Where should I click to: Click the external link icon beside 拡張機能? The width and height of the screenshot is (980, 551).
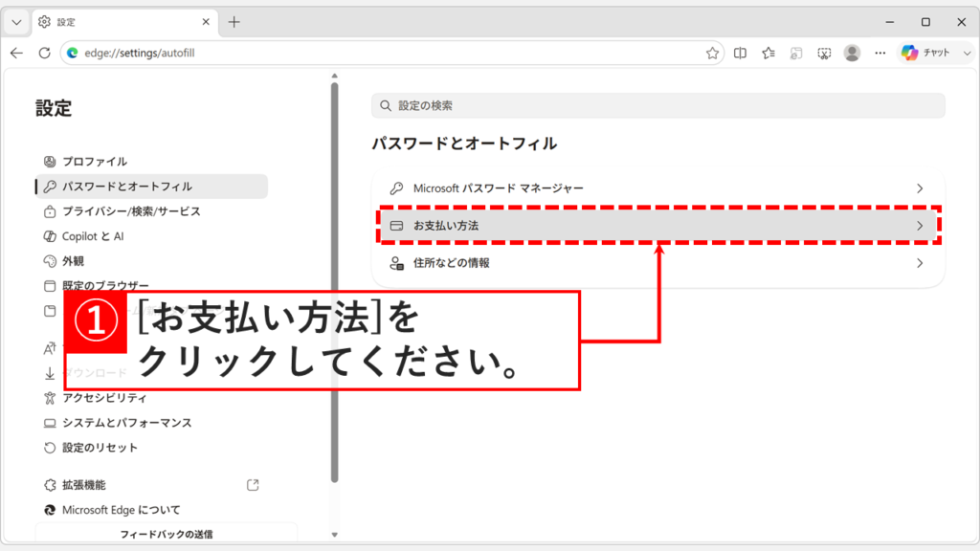pyautogui.click(x=253, y=485)
